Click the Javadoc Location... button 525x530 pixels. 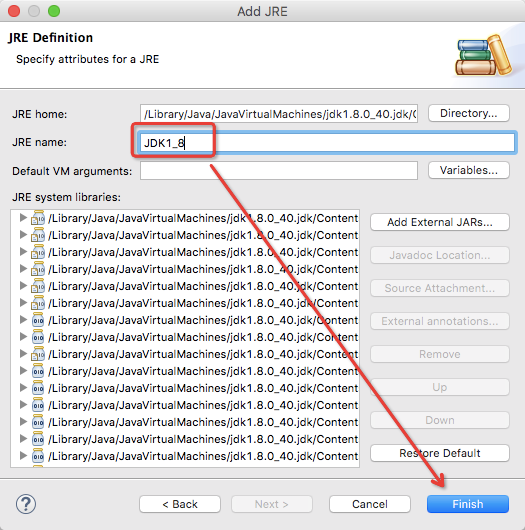(x=439, y=255)
